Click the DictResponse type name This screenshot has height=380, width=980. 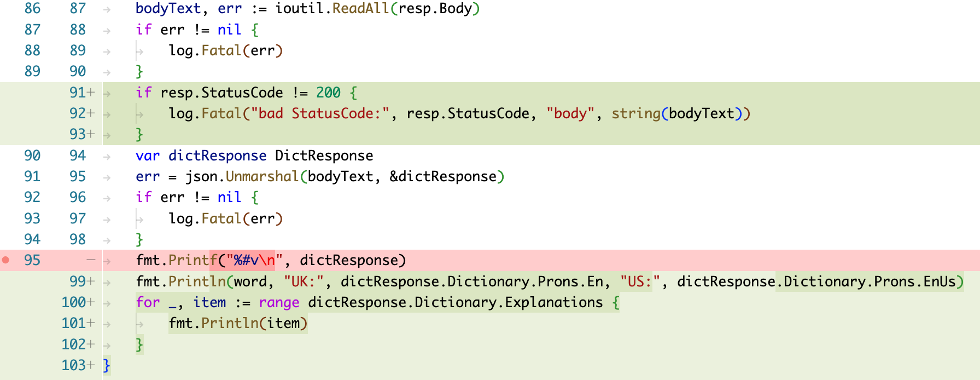324,156
